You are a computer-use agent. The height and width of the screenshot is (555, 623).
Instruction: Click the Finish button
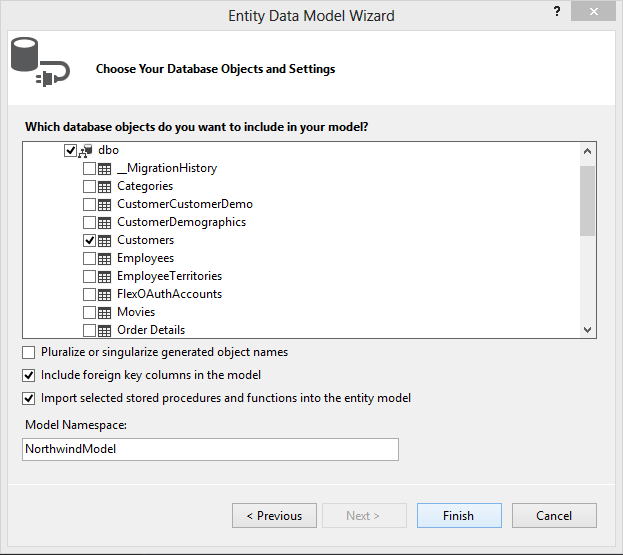click(459, 516)
